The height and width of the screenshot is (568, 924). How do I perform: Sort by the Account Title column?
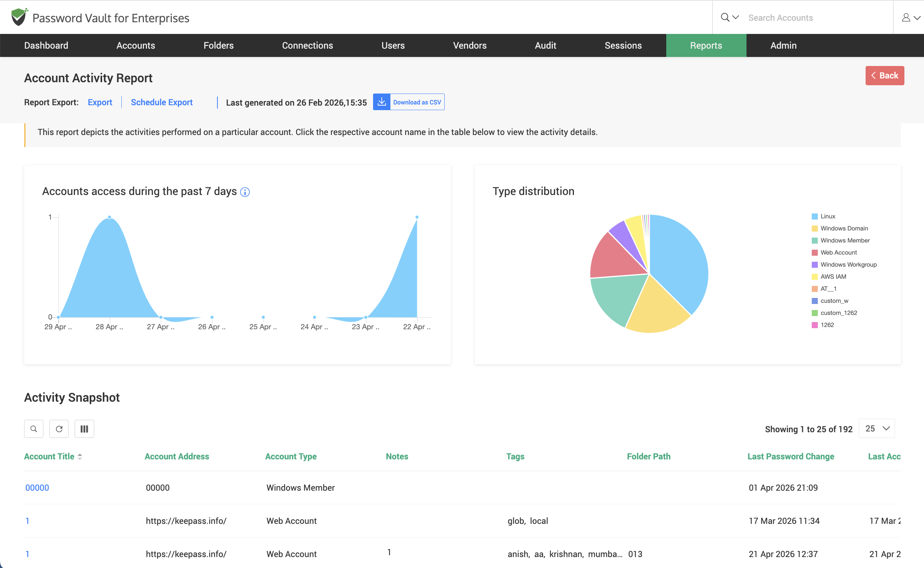(49, 456)
